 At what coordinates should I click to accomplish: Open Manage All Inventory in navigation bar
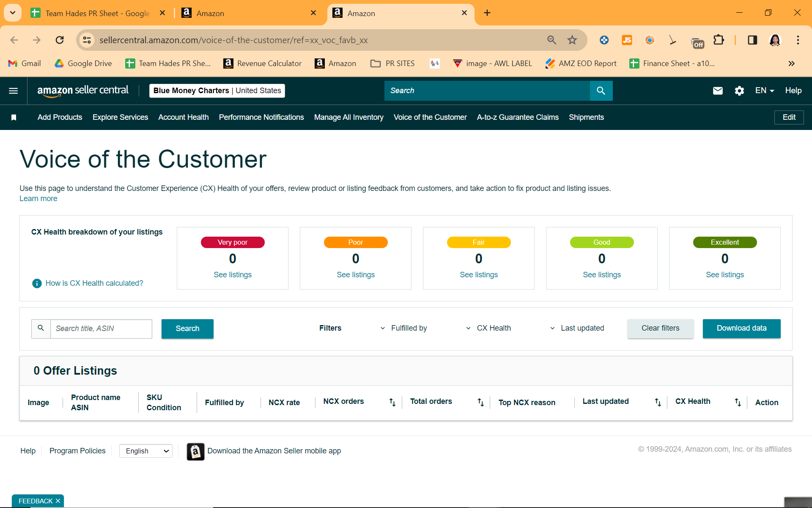[349, 117]
